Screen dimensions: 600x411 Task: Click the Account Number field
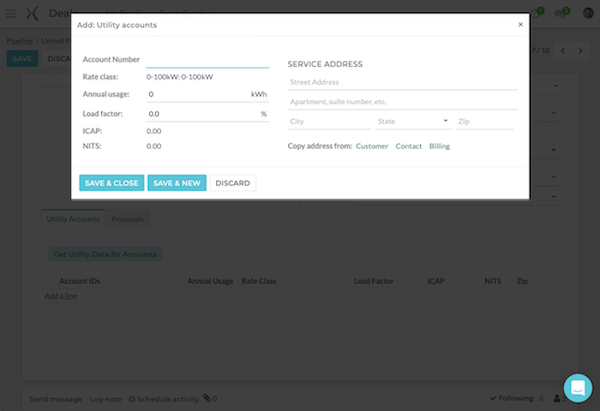pyautogui.click(x=207, y=60)
